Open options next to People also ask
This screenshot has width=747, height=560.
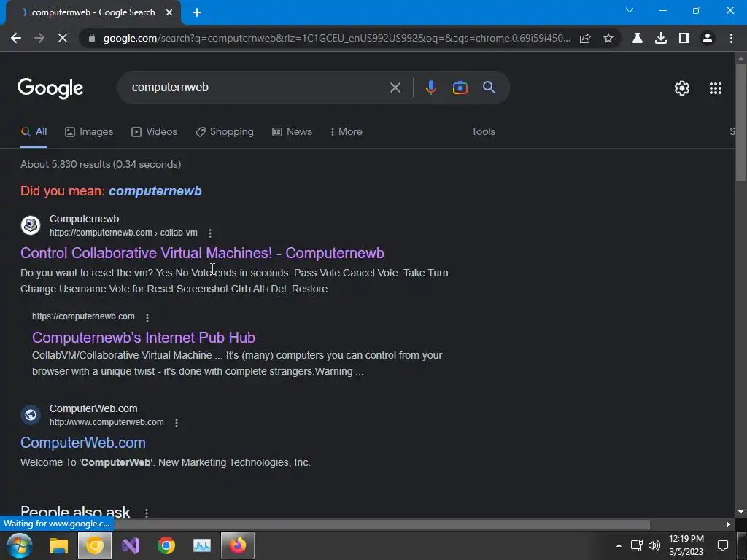[x=146, y=513]
